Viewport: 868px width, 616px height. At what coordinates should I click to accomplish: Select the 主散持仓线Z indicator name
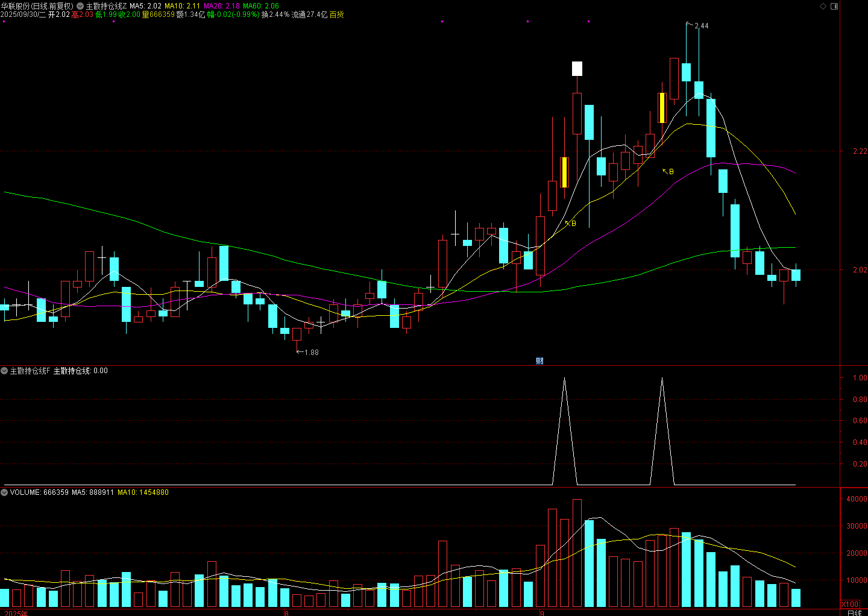[106, 6]
